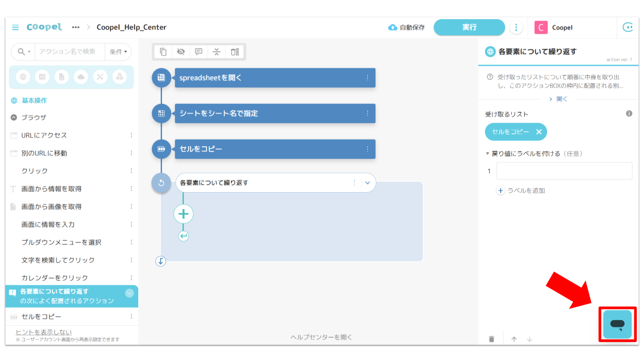Select the spreadsheetを開く action box
The width and height of the screenshot is (644, 362).
point(275,78)
